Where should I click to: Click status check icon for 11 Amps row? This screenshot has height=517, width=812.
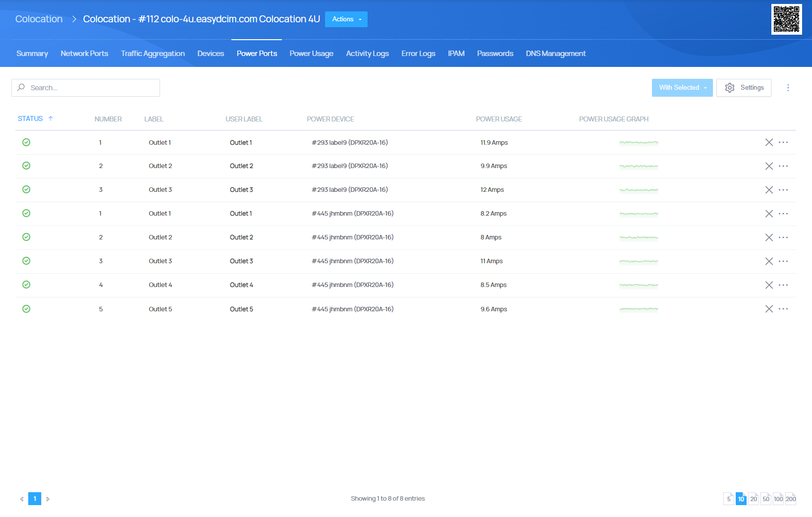click(26, 261)
